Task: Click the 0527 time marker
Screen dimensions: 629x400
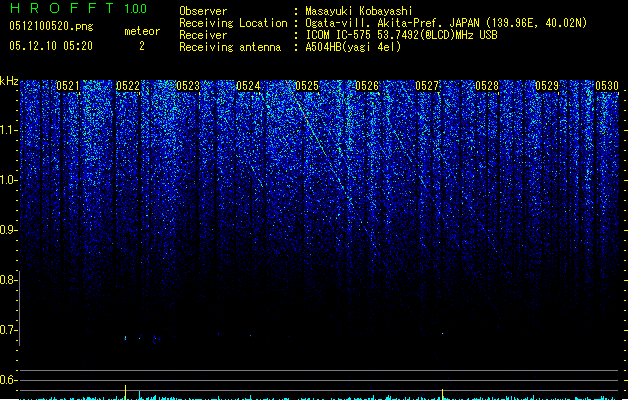Action: [x=427, y=86]
